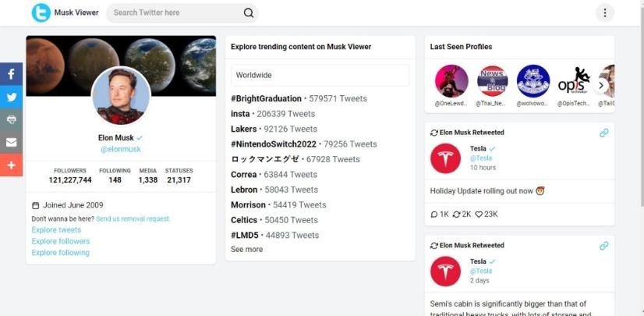Open the three-dot options menu
Image resolution: width=644 pixels, height=316 pixels.
(x=604, y=12)
